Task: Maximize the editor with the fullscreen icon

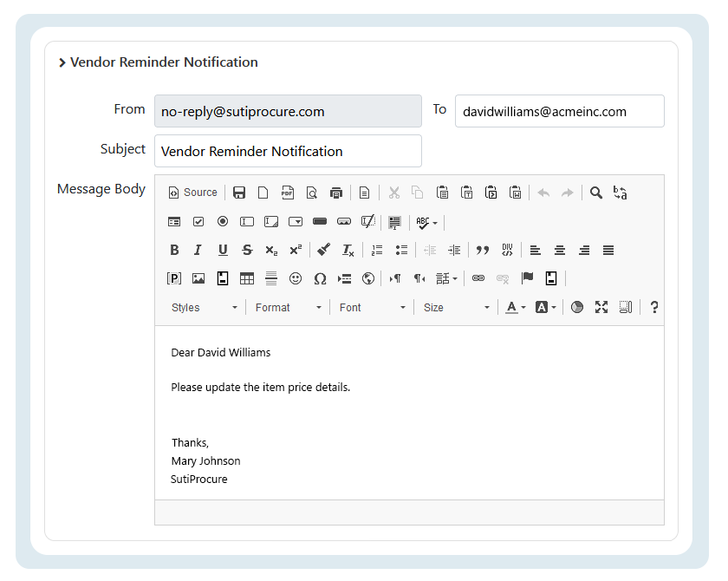Action: [x=601, y=307]
